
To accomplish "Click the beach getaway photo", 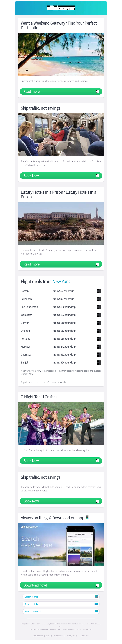I will coord(61,54).
